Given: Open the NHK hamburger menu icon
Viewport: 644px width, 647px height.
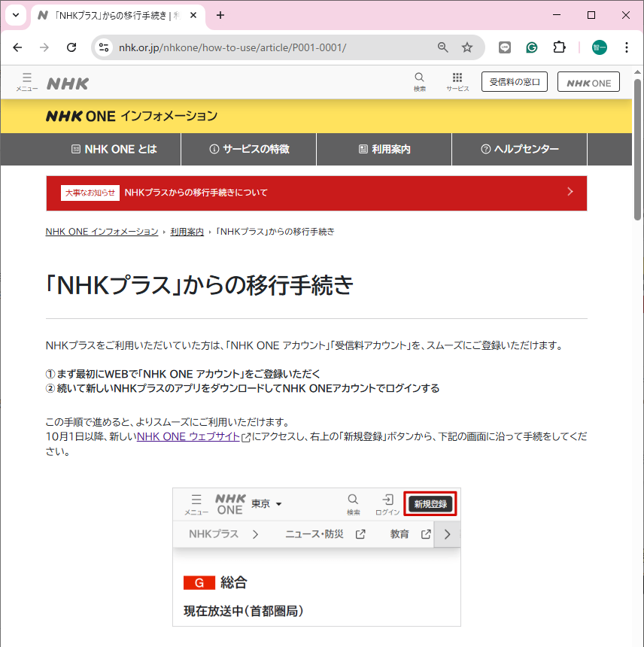Looking at the screenshot, I should pyautogui.click(x=26, y=81).
